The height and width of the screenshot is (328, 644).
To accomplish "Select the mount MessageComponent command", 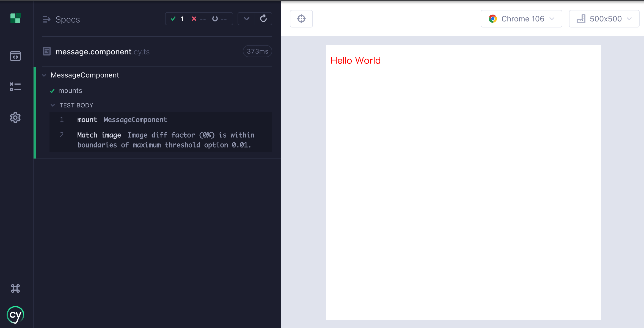I will 122,120.
